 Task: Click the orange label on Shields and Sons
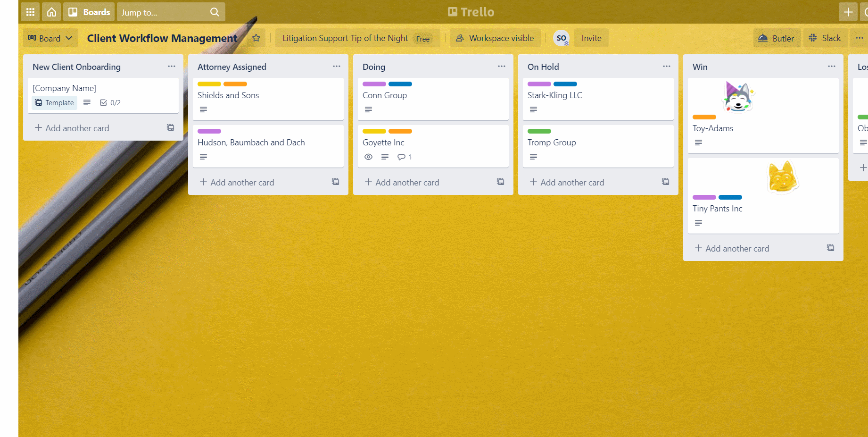coord(235,84)
